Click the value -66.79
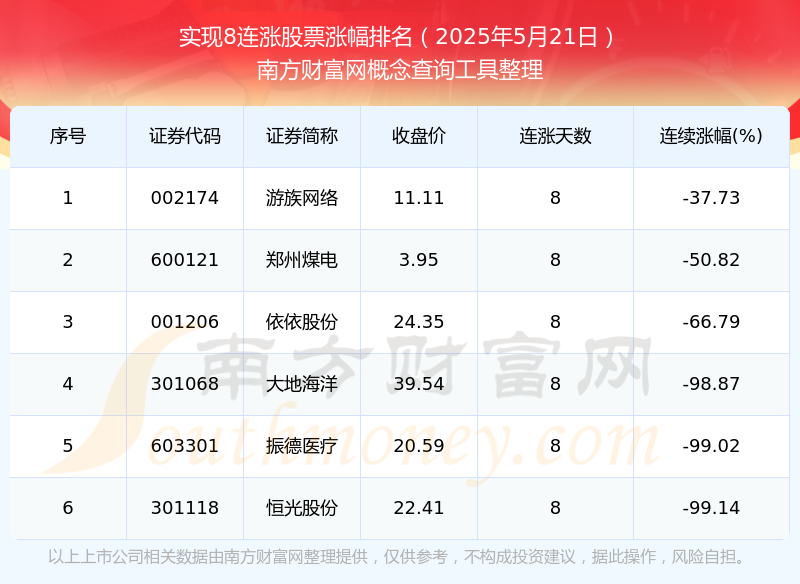The image size is (800, 584). pyautogui.click(x=711, y=322)
